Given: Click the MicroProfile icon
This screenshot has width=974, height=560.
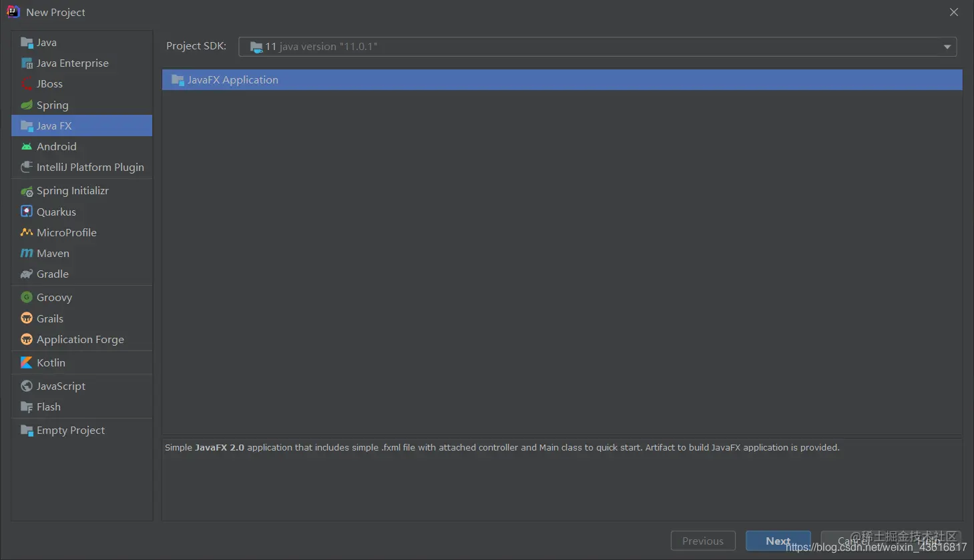Looking at the screenshot, I should (x=27, y=232).
